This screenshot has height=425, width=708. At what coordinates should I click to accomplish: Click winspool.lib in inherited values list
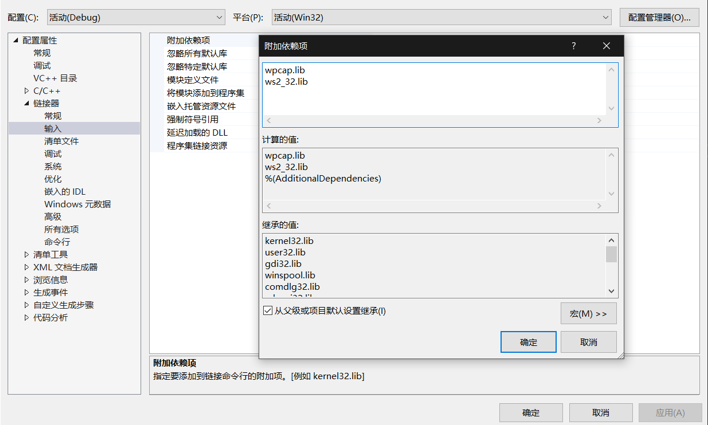(x=290, y=275)
